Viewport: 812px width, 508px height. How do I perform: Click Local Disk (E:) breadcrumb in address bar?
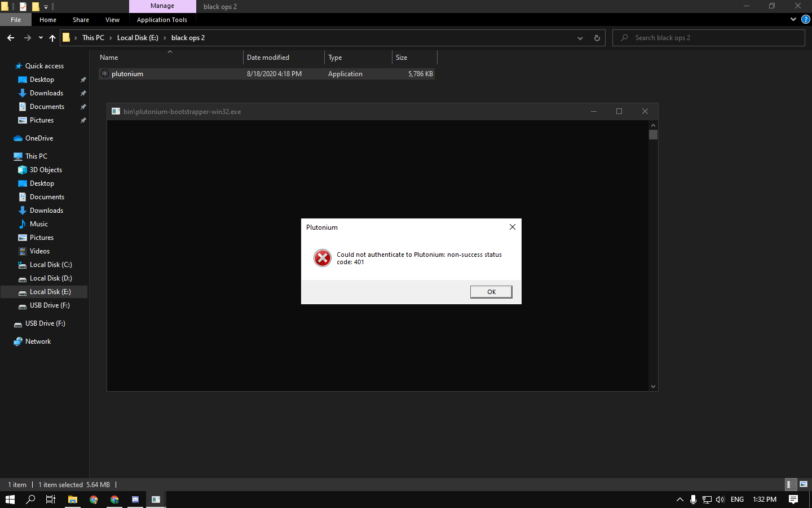point(138,38)
